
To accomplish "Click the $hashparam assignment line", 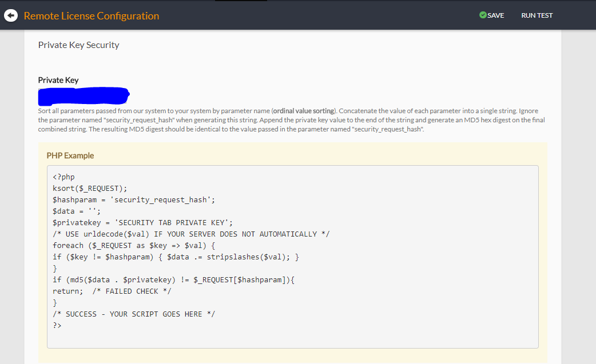I will (133, 200).
